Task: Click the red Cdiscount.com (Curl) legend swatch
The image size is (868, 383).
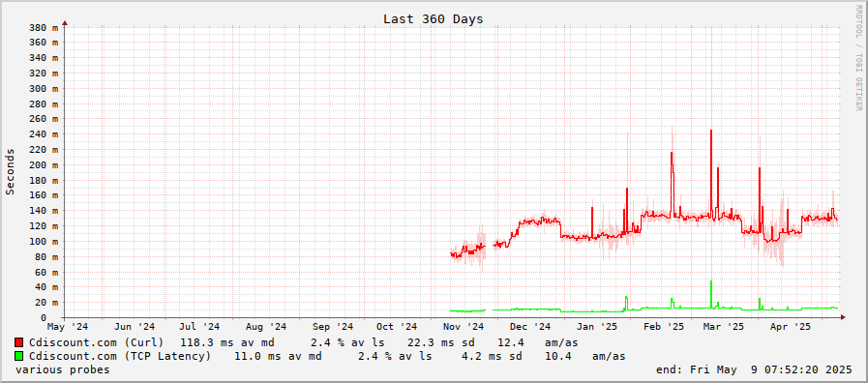Action: 19,342
